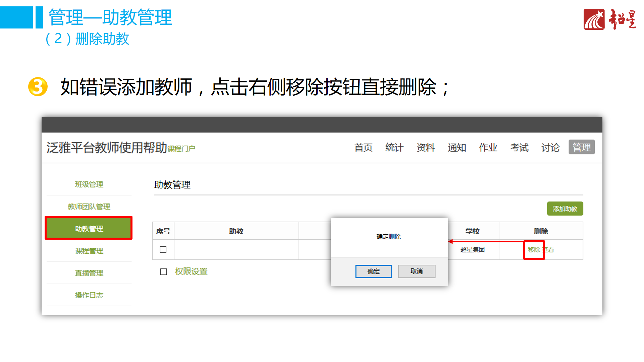Open 操作日志 in the sidebar

[x=89, y=295]
